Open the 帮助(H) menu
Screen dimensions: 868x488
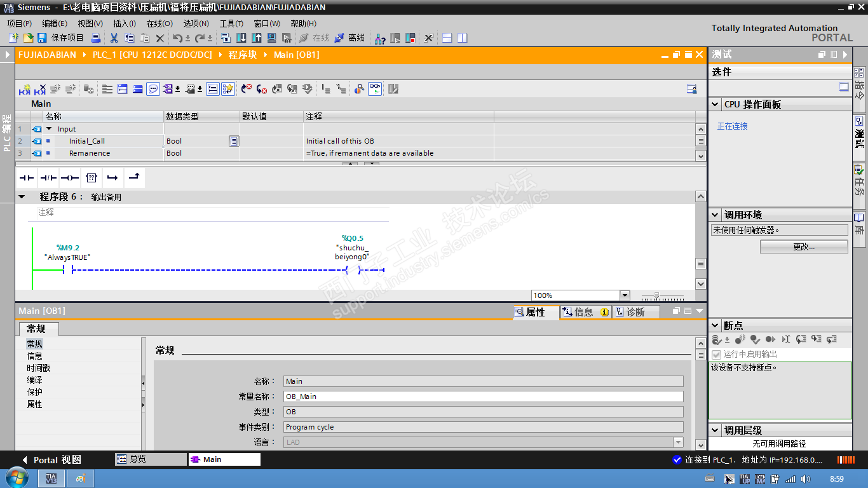[303, 24]
